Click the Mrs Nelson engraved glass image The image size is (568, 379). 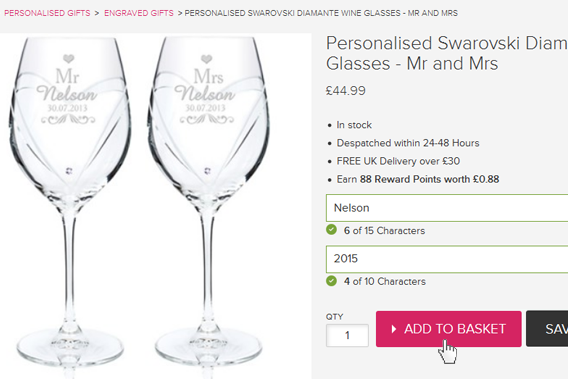point(208,203)
